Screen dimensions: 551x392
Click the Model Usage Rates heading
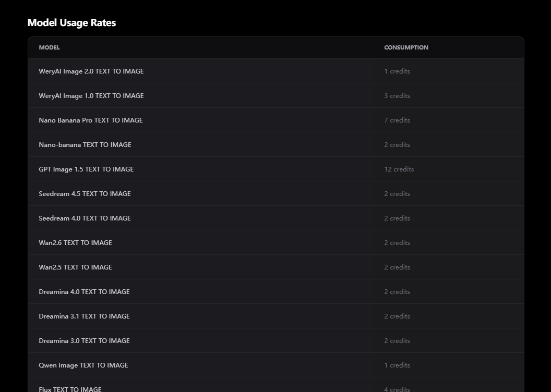[71, 22]
